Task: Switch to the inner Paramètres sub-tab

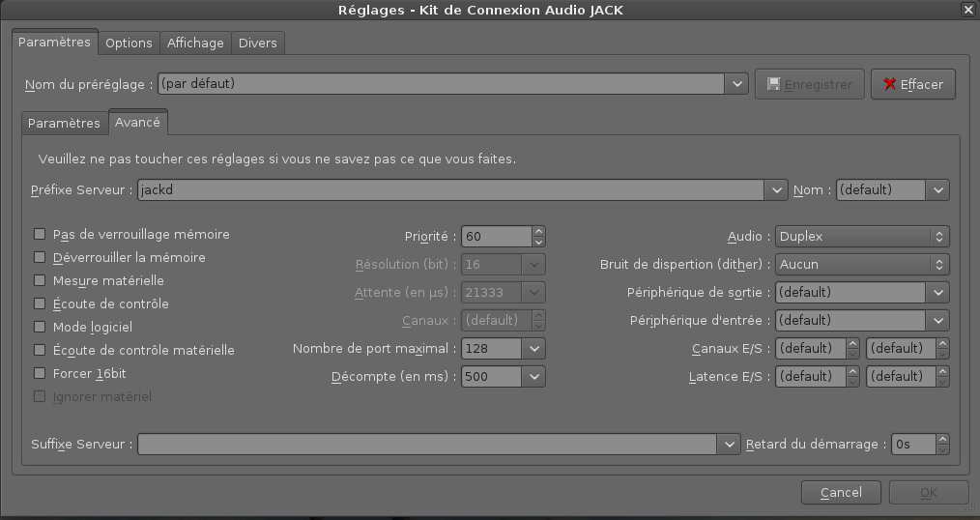Action: click(x=64, y=123)
